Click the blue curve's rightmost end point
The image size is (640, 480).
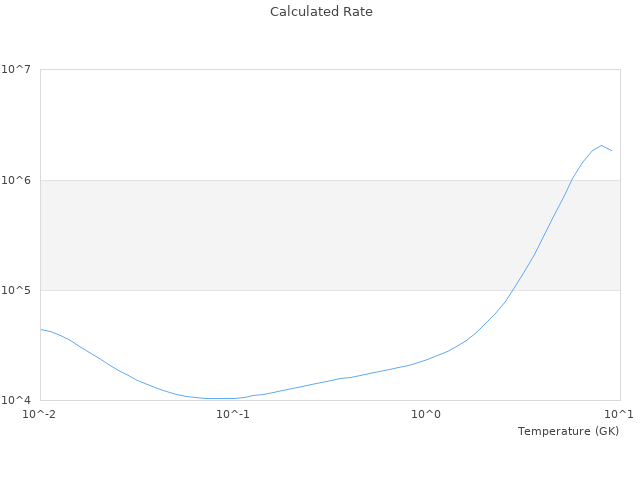pos(612,151)
